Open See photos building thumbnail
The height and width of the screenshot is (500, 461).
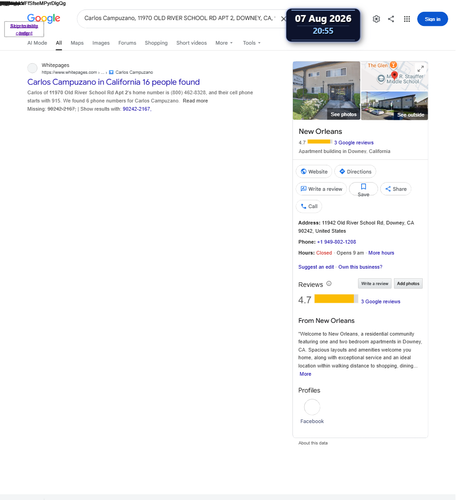coord(326,90)
